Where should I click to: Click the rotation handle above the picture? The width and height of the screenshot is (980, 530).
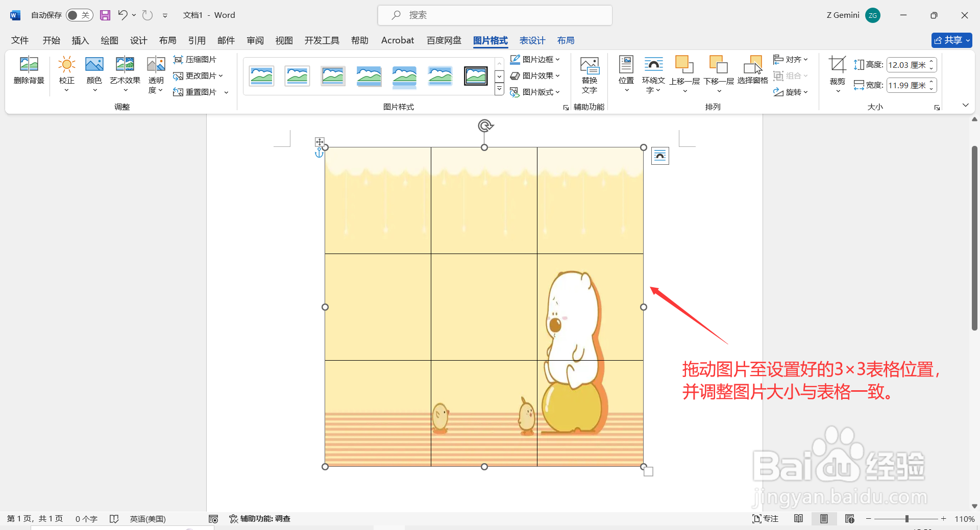(x=485, y=125)
